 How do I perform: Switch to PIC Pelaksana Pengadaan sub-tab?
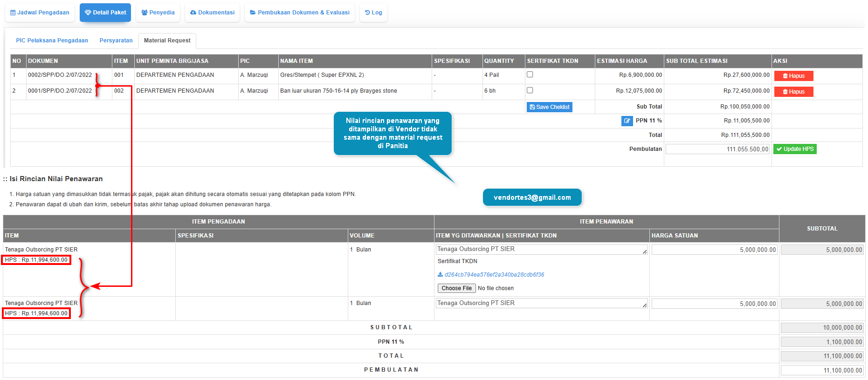pos(52,41)
